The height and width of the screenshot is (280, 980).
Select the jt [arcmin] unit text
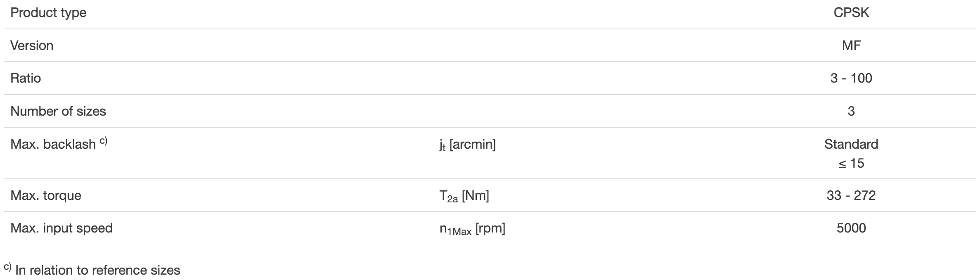point(467,145)
